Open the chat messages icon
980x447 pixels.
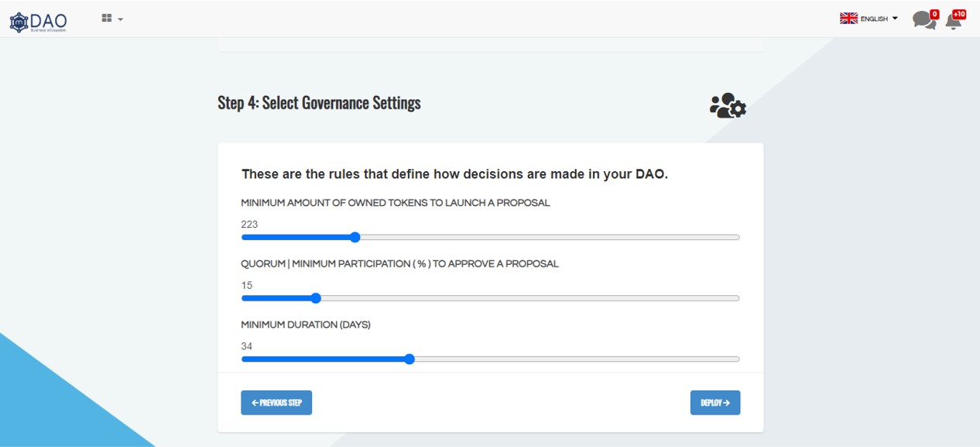pyautogui.click(x=923, y=20)
